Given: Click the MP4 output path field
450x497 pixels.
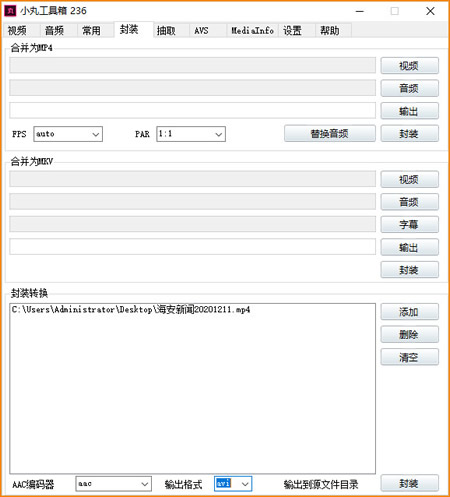Looking at the screenshot, I should (x=193, y=110).
